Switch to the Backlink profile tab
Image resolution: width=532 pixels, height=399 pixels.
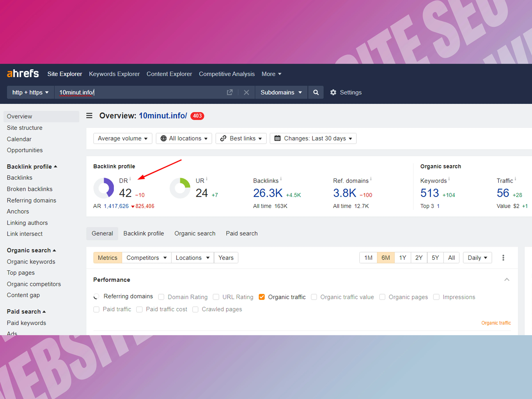[x=144, y=233]
